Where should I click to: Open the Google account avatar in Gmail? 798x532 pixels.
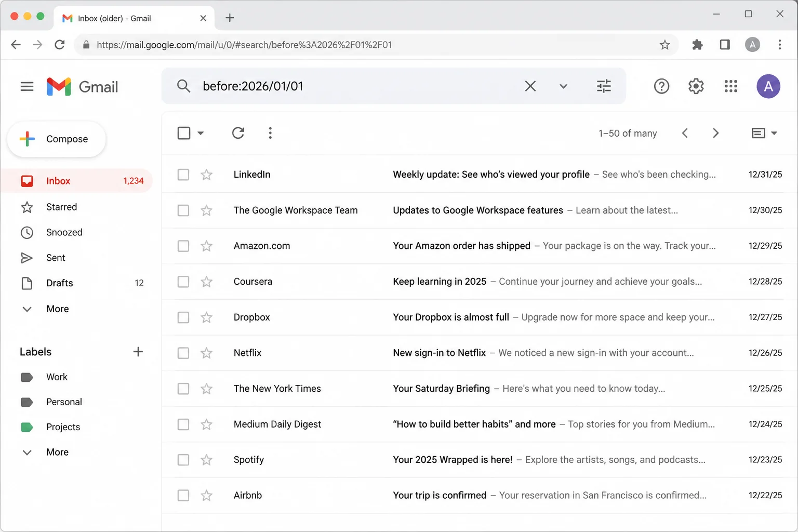(768, 86)
